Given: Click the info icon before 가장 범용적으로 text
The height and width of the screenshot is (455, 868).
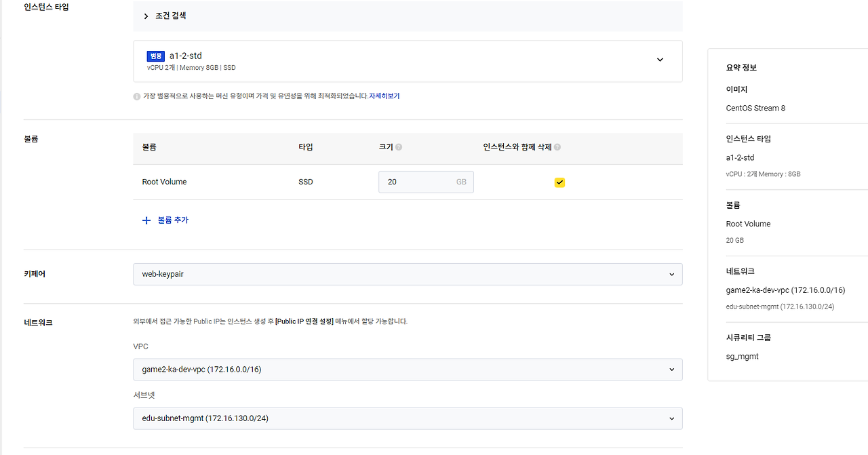Looking at the screenshot, I should (137, 96).
